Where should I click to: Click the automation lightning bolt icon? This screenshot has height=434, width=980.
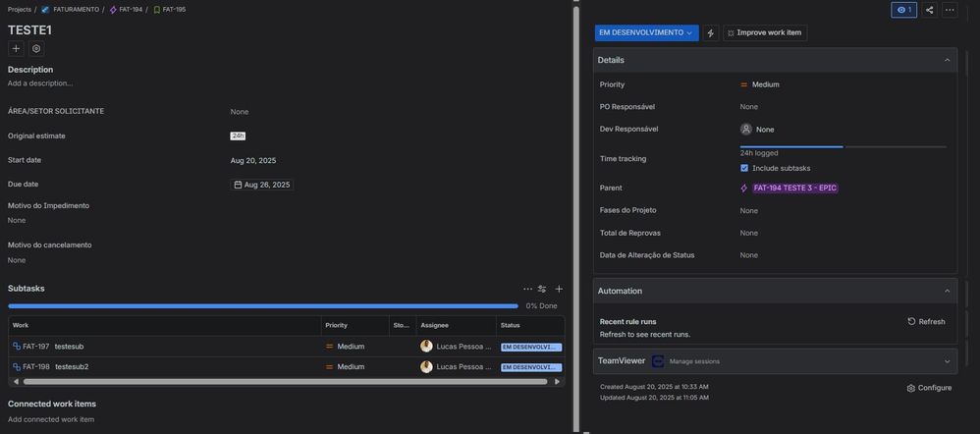point(711,33)
